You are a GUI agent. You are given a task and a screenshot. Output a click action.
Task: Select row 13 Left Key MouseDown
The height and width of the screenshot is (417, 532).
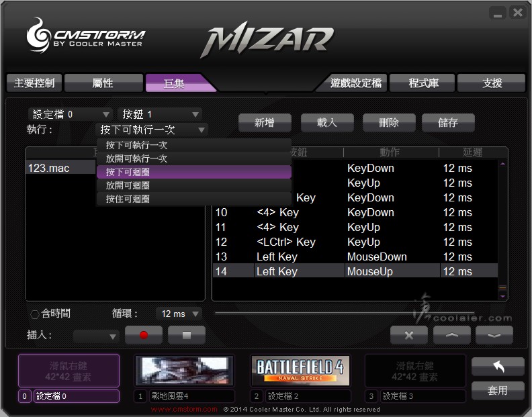pos(355,257)
